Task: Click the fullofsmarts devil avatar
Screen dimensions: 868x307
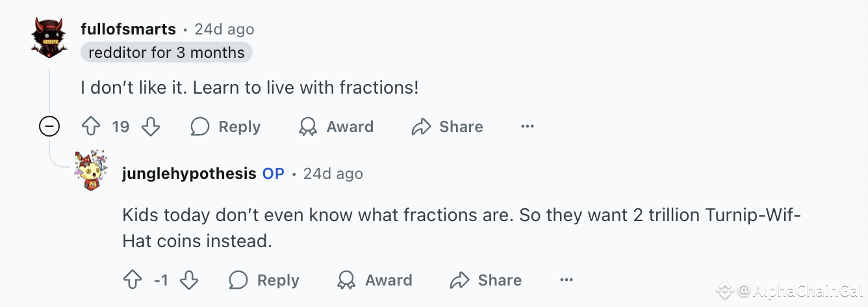Action: [49, 38]
